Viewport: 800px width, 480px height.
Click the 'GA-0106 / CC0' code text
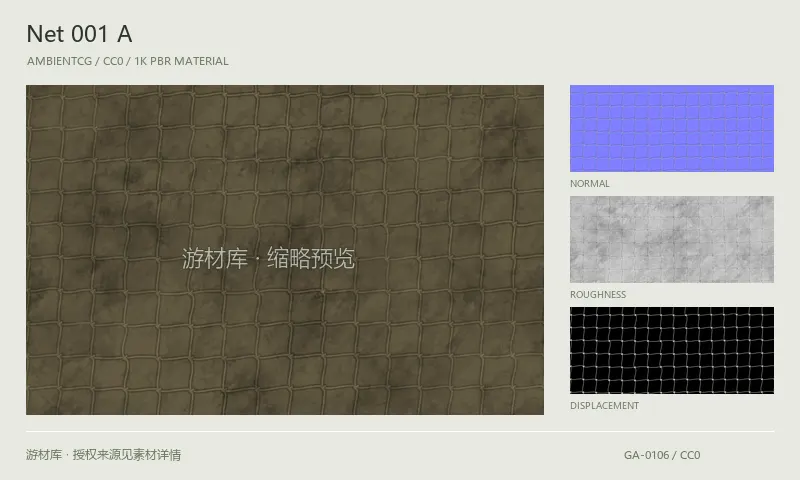[x=662, y=455]
